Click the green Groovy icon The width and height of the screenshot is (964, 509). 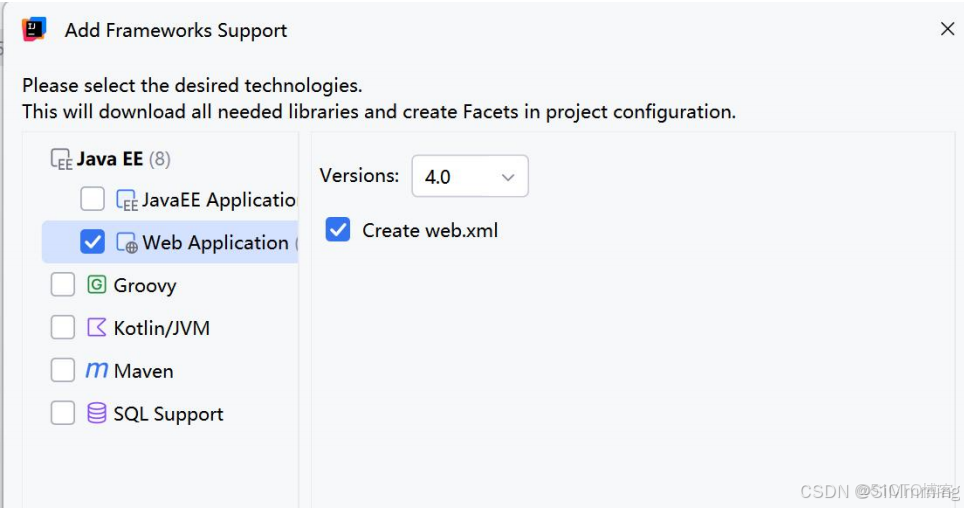click(x=96, y=285)
